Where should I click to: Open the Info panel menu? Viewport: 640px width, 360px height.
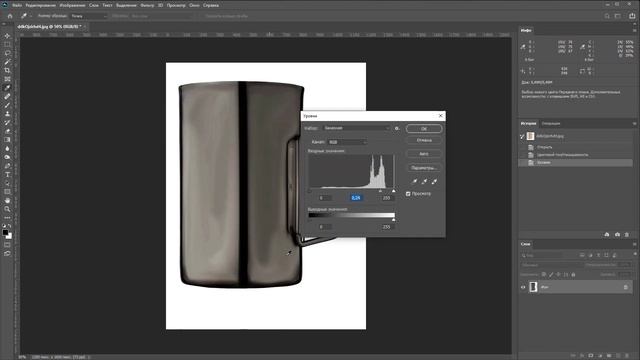(634, 31)
